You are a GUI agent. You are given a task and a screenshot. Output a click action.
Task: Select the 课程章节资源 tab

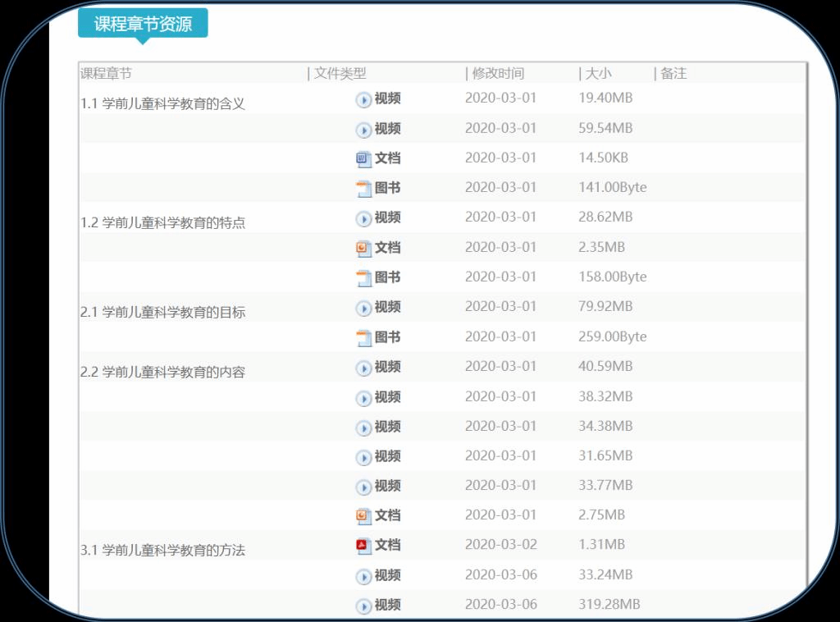click(x=143, y=24)
